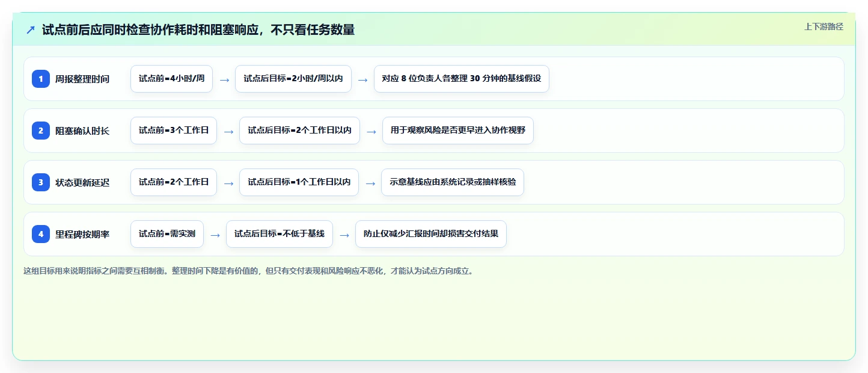868x373 pixels.
Task: Click the chip 试点前=3个工作日
Action: click(x=174, y=131)
